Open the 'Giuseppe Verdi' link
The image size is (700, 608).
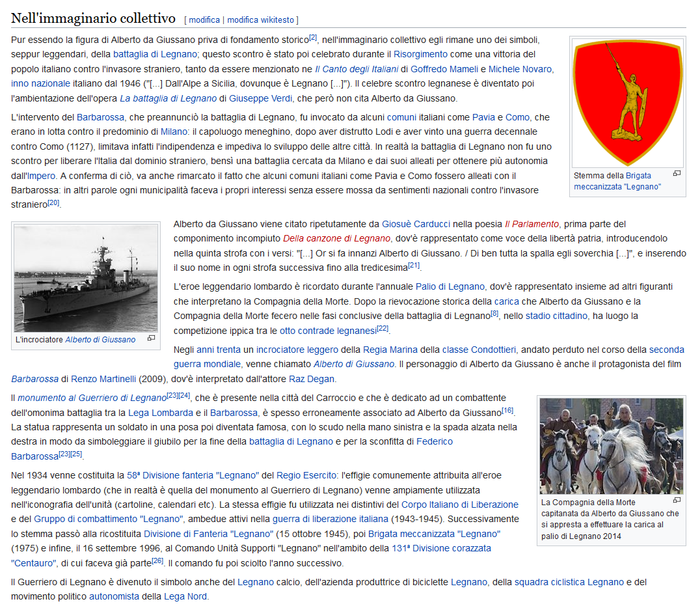pyautogui.click(x=261, y=98)
